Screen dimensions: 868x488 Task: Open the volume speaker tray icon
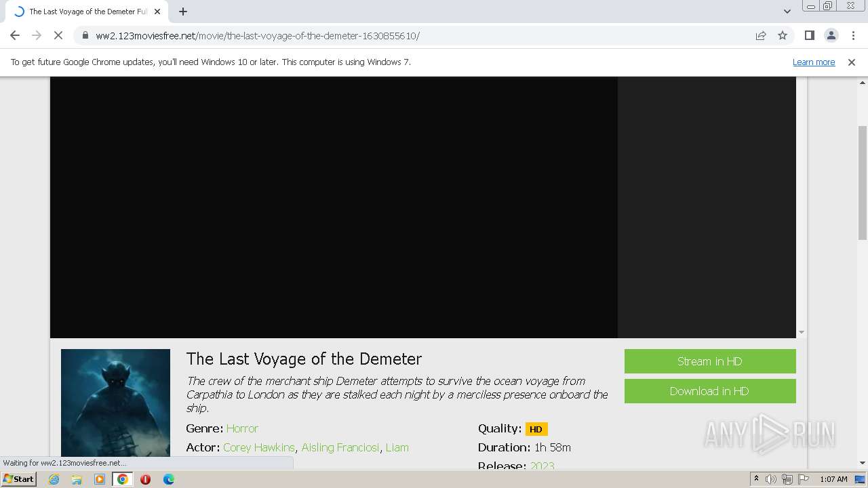click(771, 479)
